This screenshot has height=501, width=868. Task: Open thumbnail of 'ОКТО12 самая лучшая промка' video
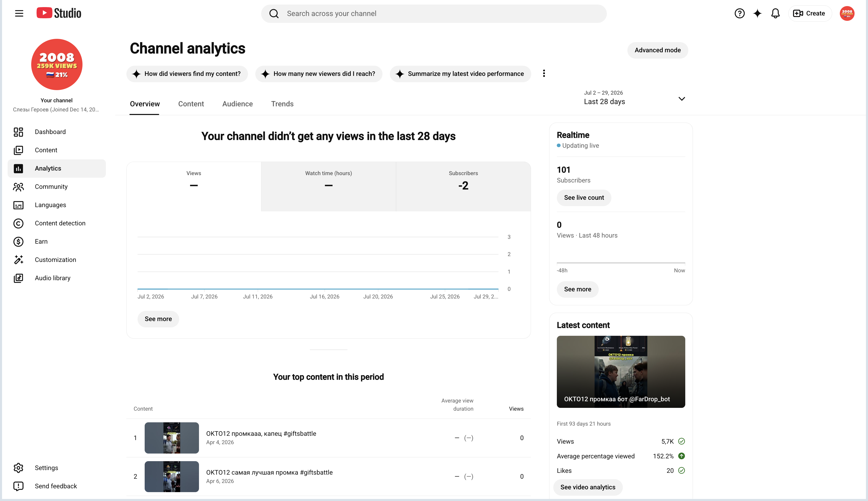click(x=171, y=477)
